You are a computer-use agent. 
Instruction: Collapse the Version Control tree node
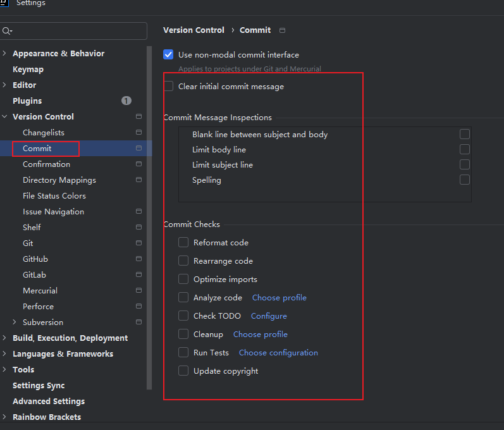pos(4,116)
